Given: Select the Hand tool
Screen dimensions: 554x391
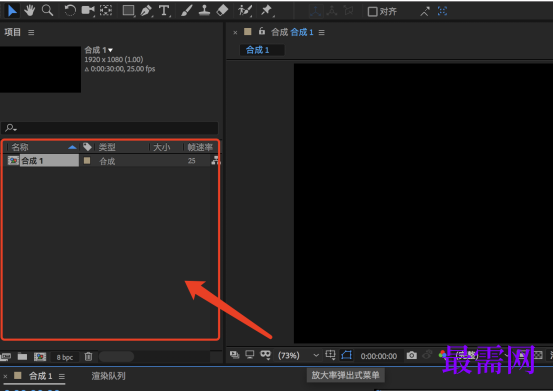Looking at the screenshot, I should 30,11.
